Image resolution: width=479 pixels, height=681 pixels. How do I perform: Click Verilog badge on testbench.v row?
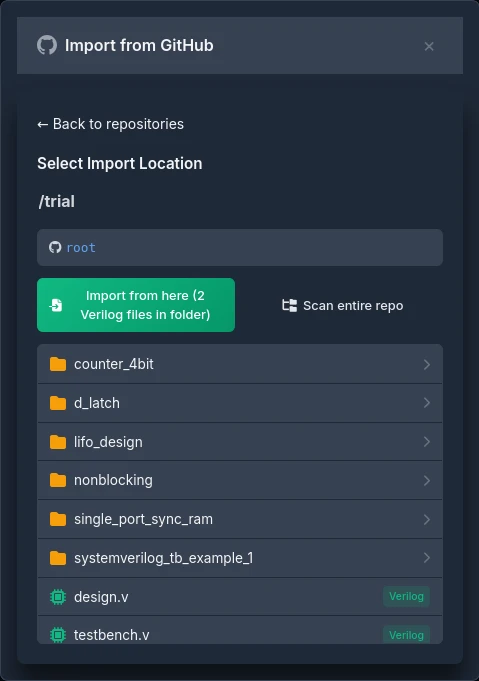[406, 635]
